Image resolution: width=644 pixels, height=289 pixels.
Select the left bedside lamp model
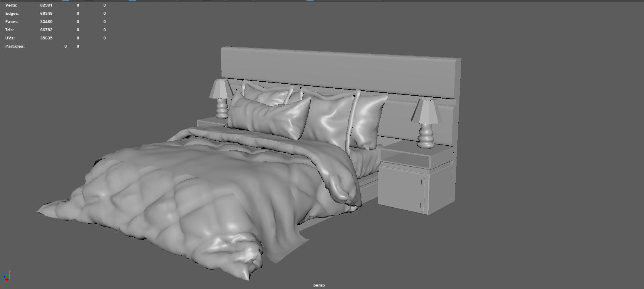pyautogui.click(x=221, y=99)
